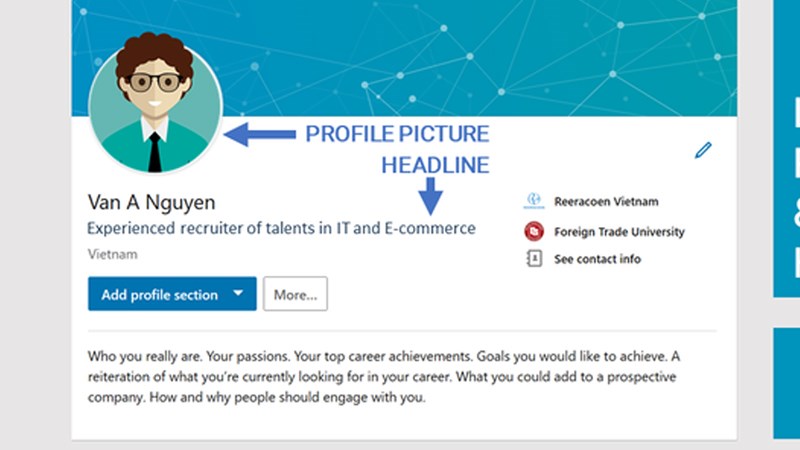Click the summary paragraph starting 'Who you really are'
The width and height of the screenshot is (800, 450).
pos(384,377)
